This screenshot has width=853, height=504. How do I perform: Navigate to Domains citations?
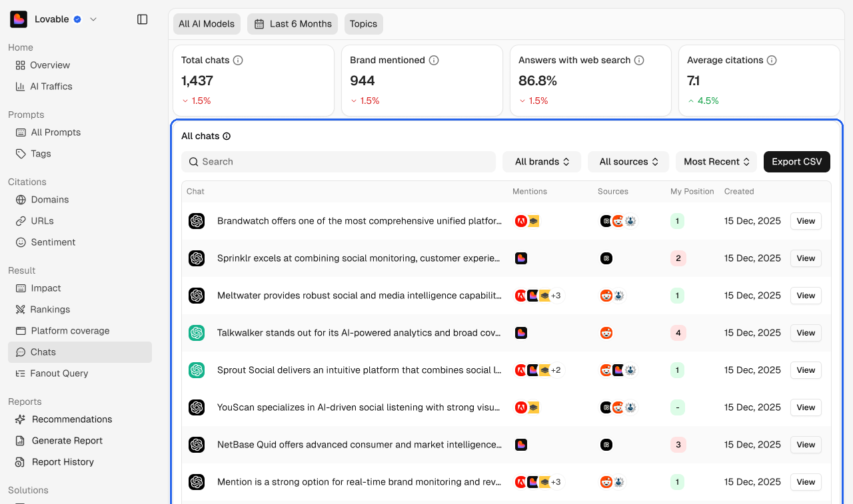[42, 200]
